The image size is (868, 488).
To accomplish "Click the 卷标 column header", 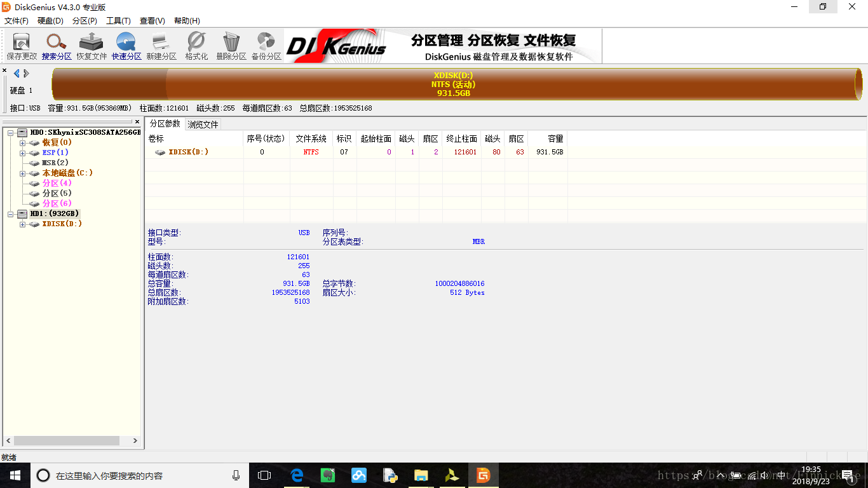I will 194,139.
